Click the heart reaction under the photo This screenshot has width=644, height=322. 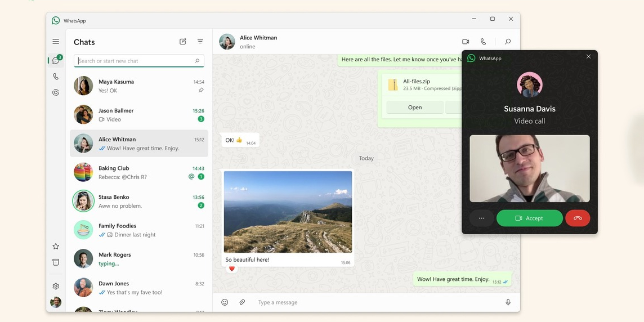coord(231,269)
